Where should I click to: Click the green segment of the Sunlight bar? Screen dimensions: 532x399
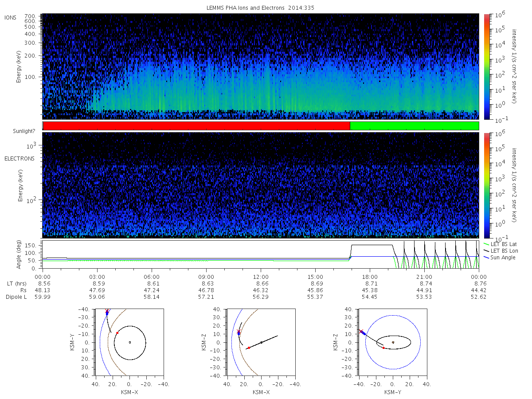click(415, 126)
